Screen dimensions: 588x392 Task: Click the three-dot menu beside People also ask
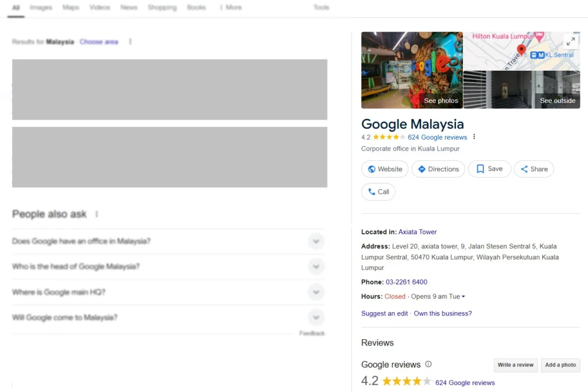96,214
